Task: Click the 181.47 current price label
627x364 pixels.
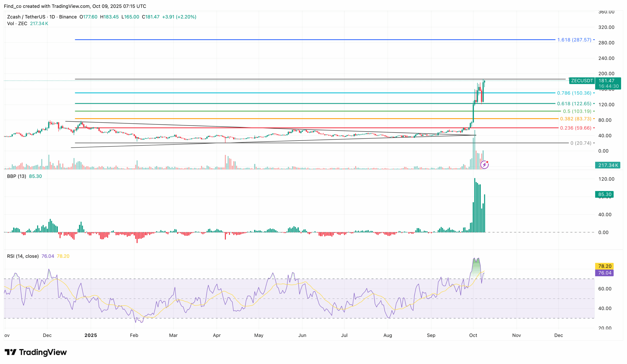Action: pyautogui.click(x=606, y=80)
